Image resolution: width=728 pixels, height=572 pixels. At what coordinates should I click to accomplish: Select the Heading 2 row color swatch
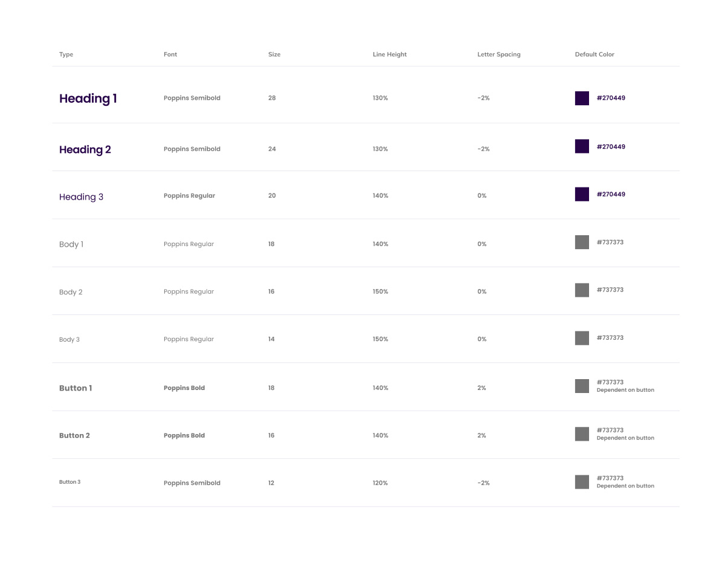coord(582,146)
